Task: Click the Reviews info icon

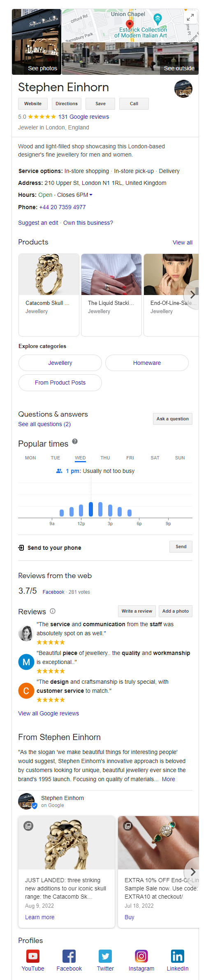Action: (53, 611)
